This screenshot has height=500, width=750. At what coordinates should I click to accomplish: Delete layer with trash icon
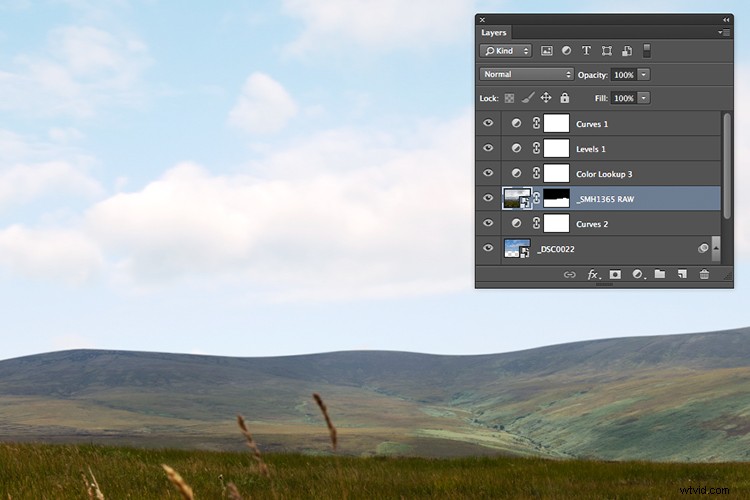[704, 274]
